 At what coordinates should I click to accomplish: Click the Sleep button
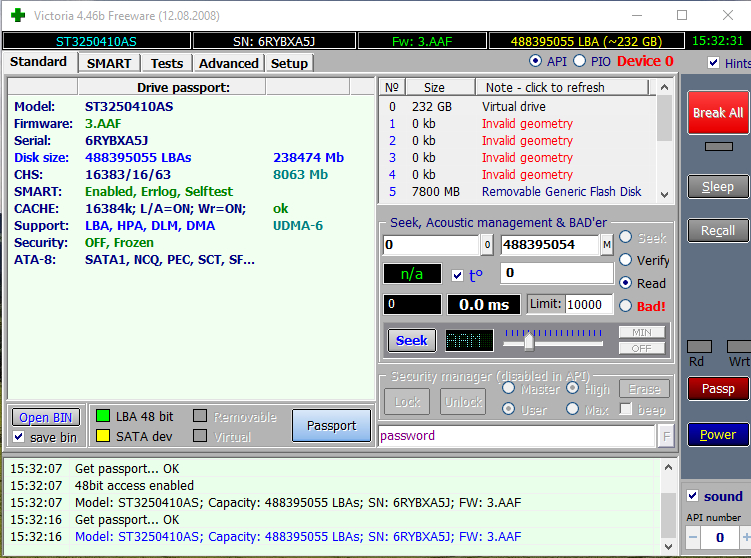[x=718, y=186]
